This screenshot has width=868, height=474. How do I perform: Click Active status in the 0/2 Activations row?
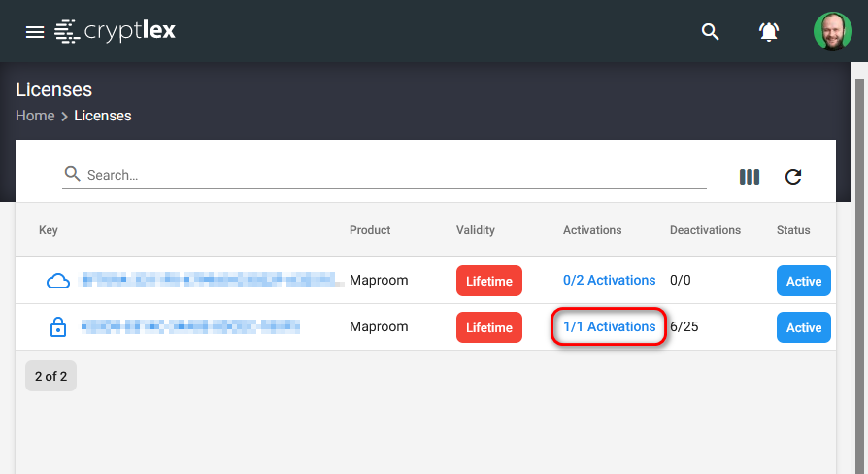[804, 281]
